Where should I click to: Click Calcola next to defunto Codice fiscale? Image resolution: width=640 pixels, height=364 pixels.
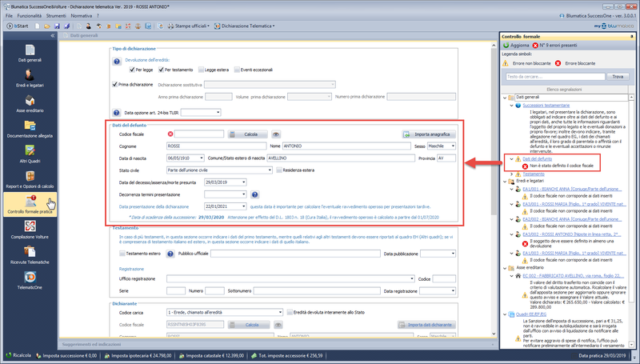pyautogui.click(x=247, y=134)
